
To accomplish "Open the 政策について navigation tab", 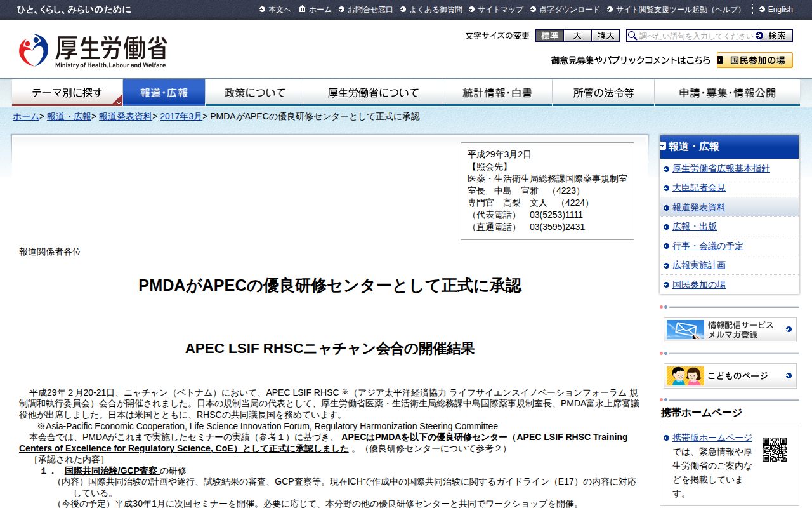I will pos(255,93).
